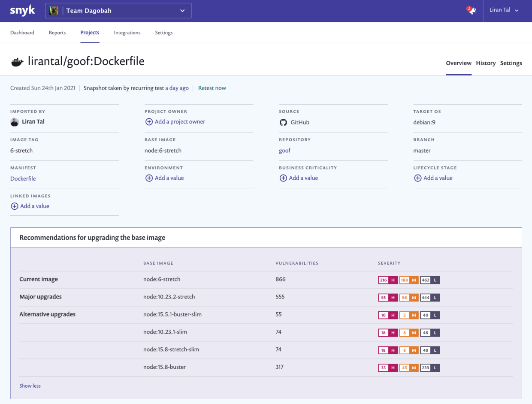Click the 6-stretch image tag value
The width and height of the screenshot is (532, 404).
(21, 151)
